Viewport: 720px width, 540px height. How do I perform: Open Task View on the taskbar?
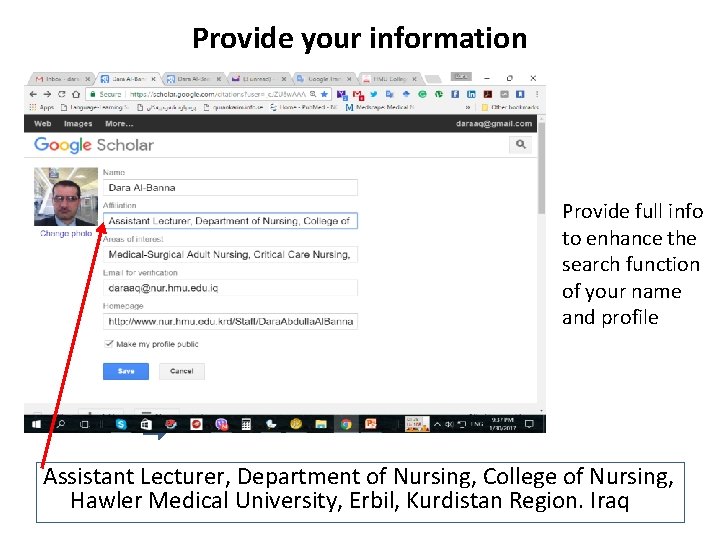pos(84,424)
